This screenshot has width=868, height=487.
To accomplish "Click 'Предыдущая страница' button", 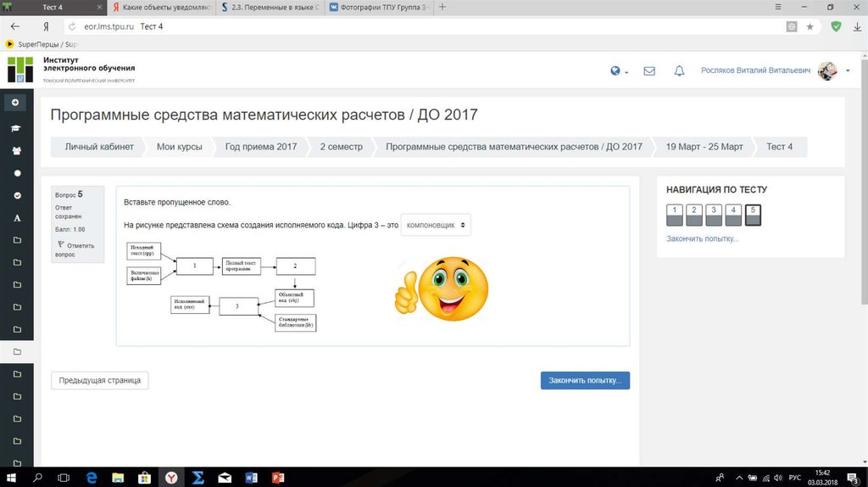I will click(x=100, y=381).
